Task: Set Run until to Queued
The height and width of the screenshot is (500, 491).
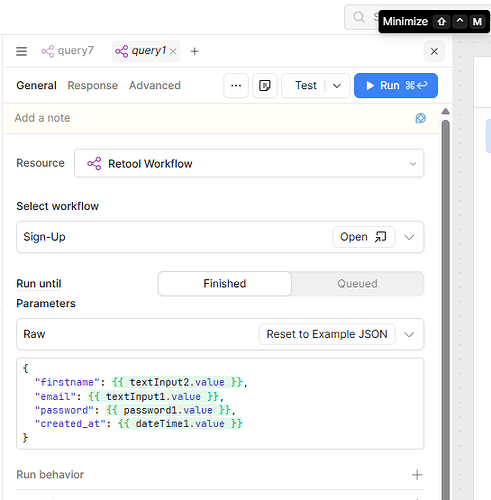Action: point(357,284)
